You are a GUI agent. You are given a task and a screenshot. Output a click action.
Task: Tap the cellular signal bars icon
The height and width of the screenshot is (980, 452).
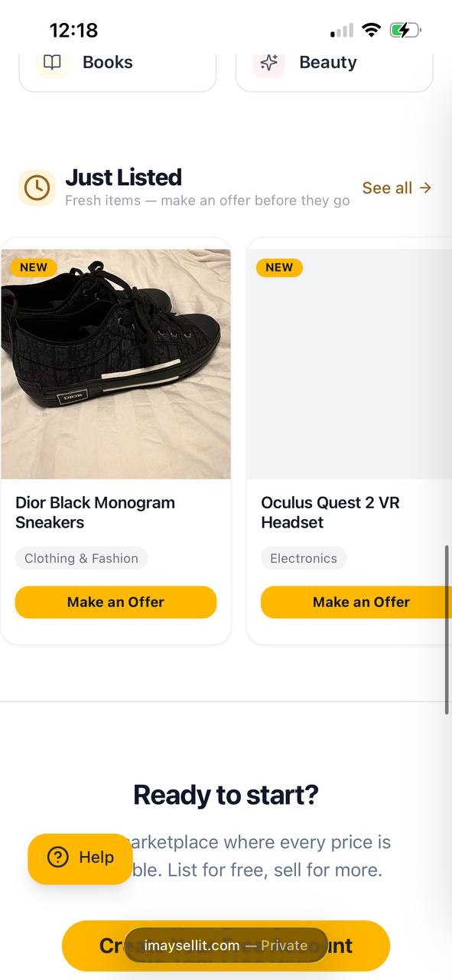pos(342,31)
